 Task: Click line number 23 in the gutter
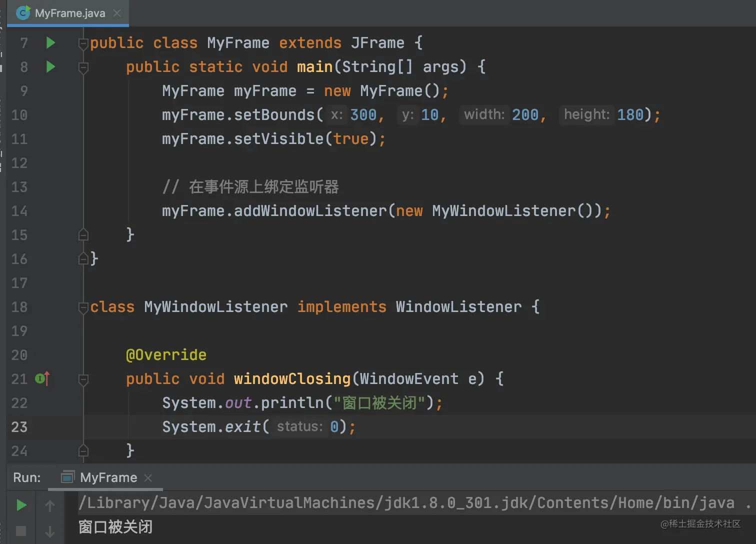[19, 426]
